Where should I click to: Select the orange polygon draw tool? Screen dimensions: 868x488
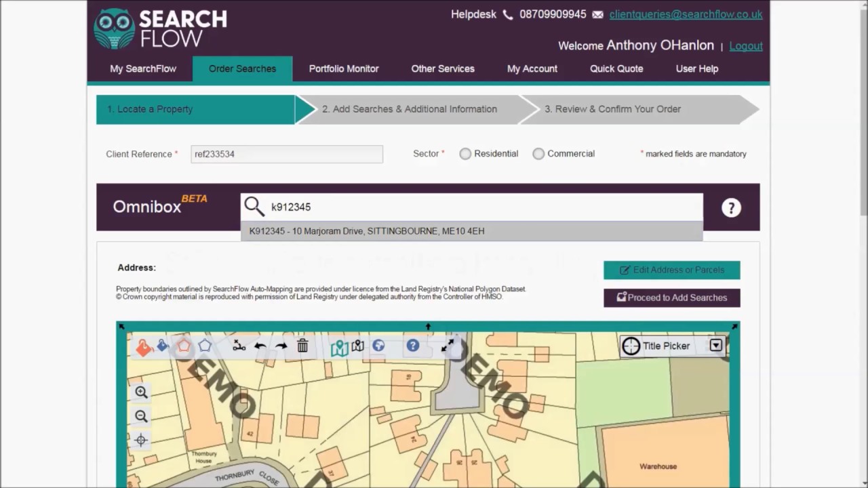(x=184, y=346)
